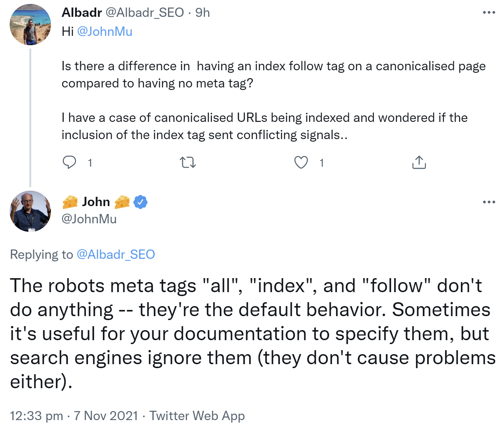
Task: Click the 9h timestamp on Albadr's tweet
Action: pos(202,13)
